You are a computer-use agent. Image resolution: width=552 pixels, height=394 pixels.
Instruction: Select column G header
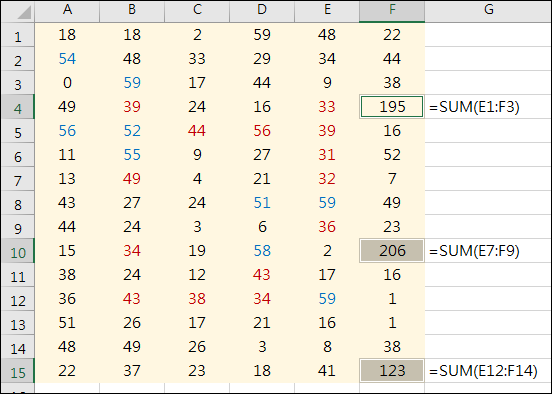click(488, 11)
